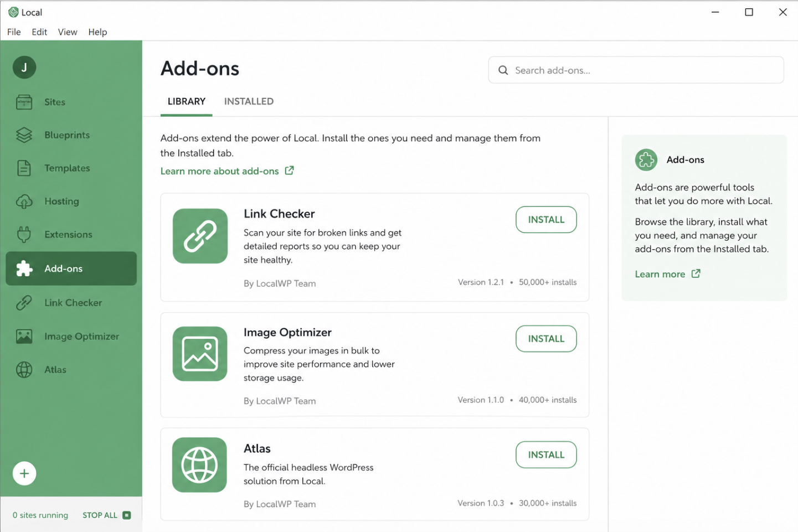Click By LocalWP Team under Image Optimizer
This screenshot has width=798, height=532.
coord(280,401)
